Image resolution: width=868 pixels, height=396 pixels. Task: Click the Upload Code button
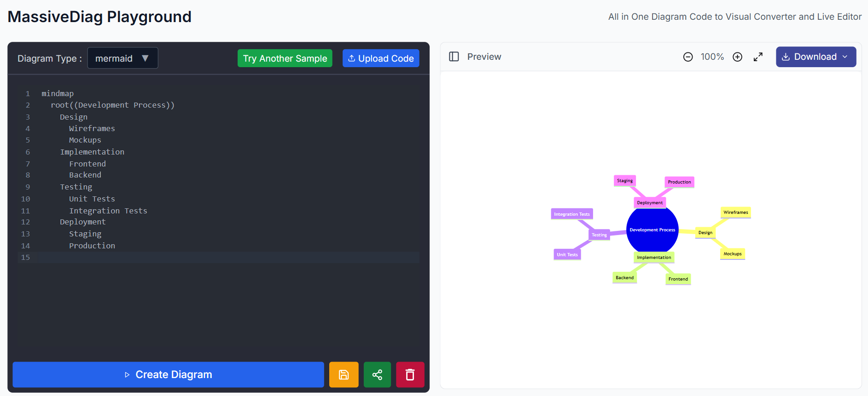(x=381, y=58)
